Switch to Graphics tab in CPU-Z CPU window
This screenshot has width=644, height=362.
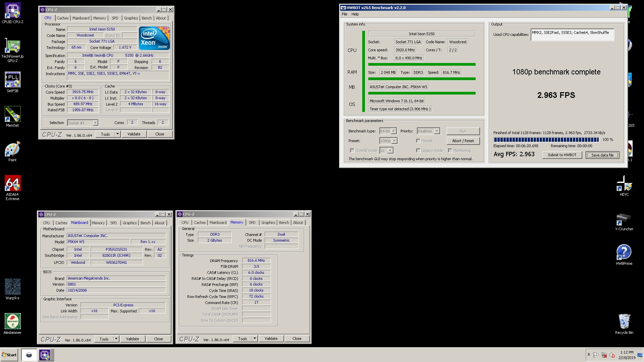pyautogui.click(x=131, y=18)
